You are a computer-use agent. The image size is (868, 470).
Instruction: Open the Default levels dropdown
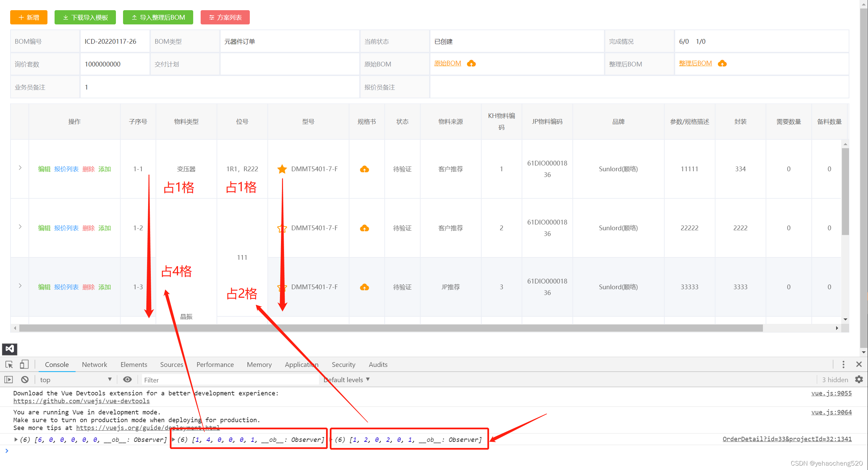click(x=345, y=379)
